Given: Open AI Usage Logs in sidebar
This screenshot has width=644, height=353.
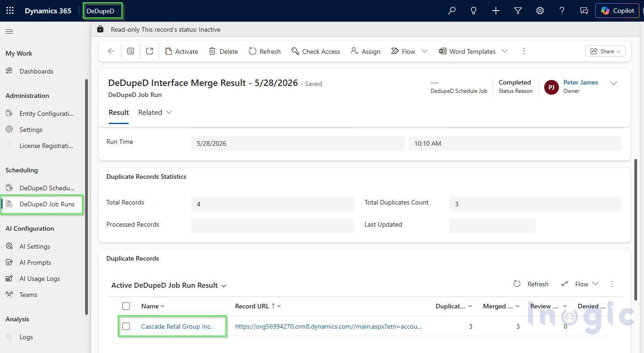Looking at the screenshot, I should pyautogui.click(x=40, y=279).
